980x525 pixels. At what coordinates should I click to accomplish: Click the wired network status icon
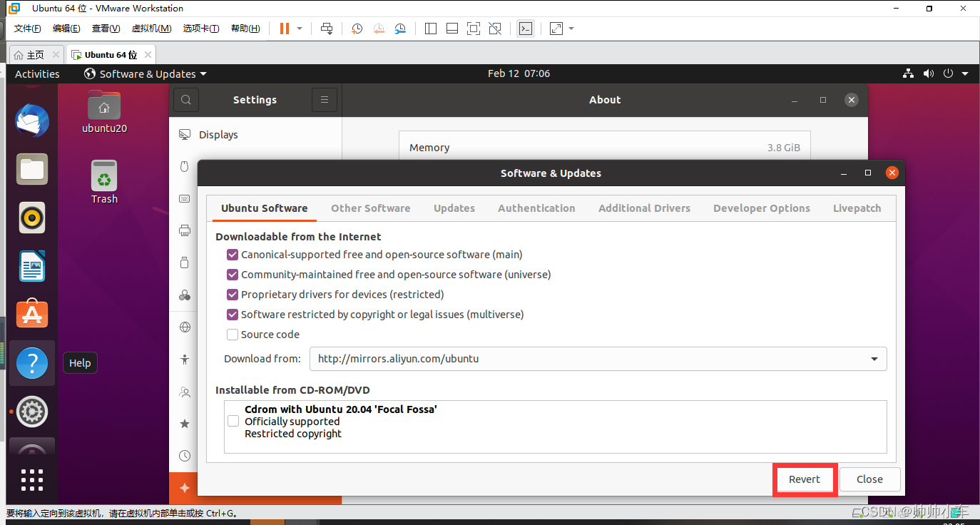[908, 73]
